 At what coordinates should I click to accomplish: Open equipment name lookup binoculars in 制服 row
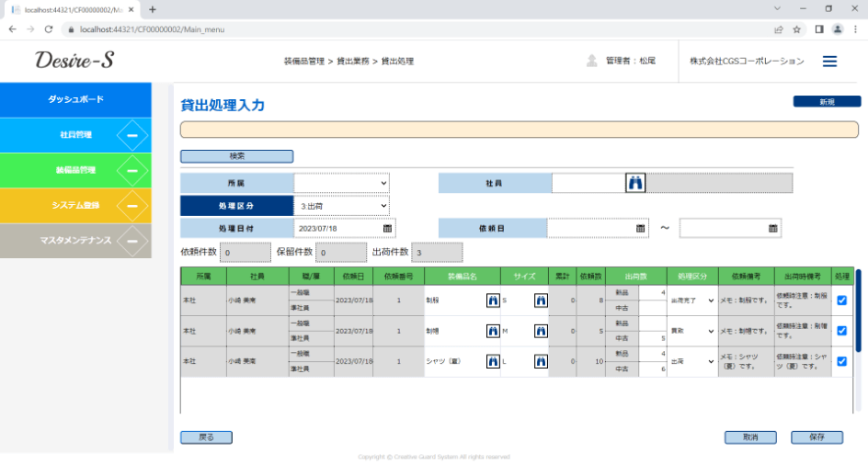click(493, 301)
